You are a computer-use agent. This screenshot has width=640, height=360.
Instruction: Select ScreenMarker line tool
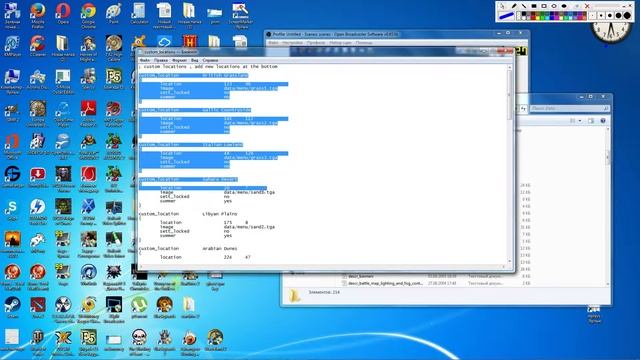tap(524, 6)
